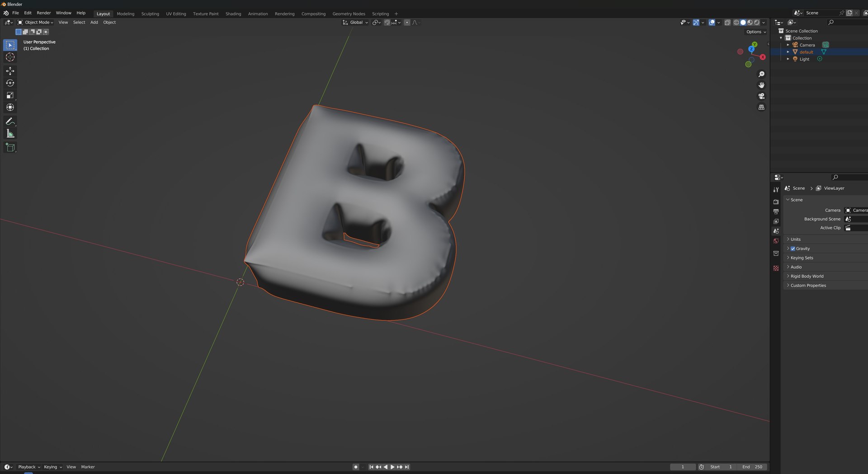Expand the Camera item in outliner

[788, 45]
